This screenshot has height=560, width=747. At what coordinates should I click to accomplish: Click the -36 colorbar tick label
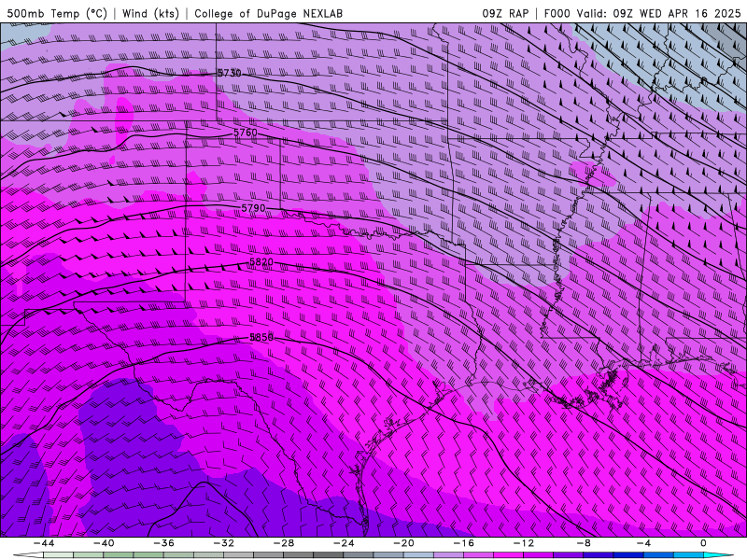(x=163, y=543)
